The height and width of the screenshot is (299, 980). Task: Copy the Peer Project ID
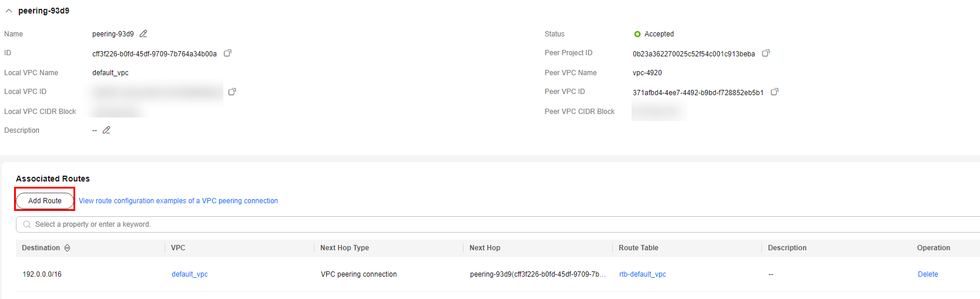tap(766, 53)
